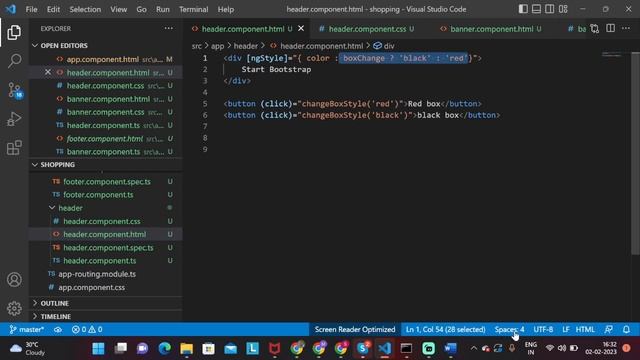Click the div symbol breadcrumb

pos(384,46)
